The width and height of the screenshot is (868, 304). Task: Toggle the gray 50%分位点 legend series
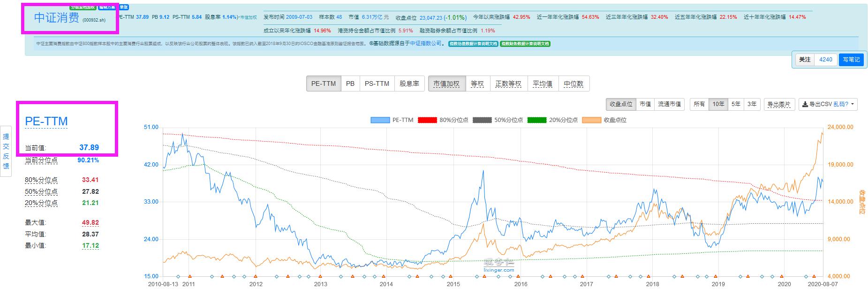pyautogui.click(x=498, y=120)
